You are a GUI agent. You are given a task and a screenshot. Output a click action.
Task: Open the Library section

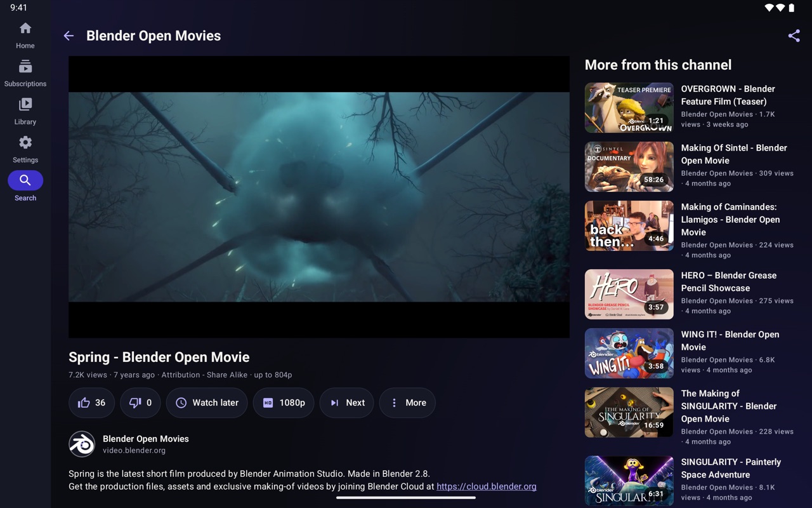click(x=25, y=112)
